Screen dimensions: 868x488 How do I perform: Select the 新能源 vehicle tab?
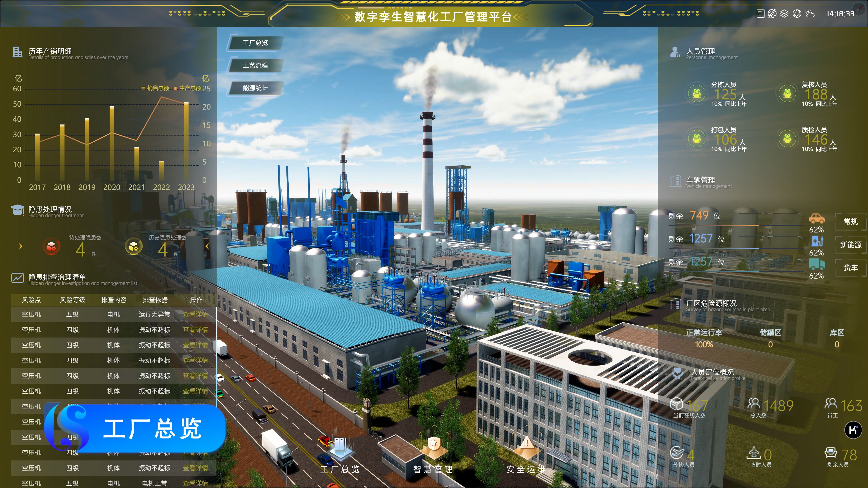click(851, 245)
